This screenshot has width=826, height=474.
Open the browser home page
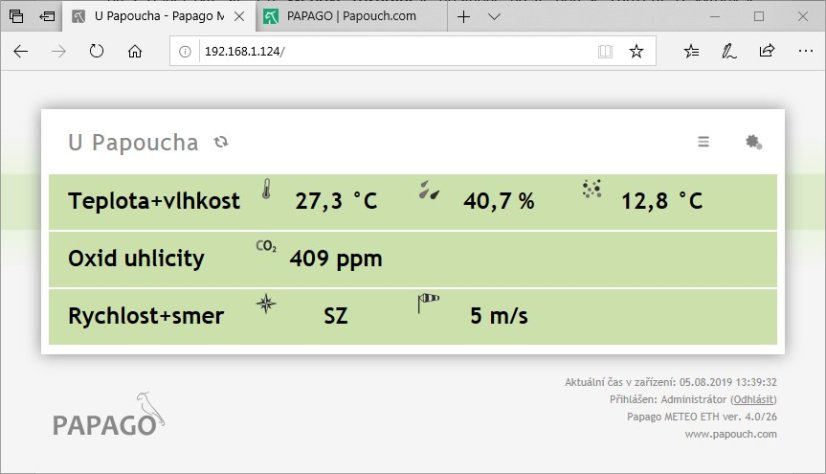tap(135, 51)
